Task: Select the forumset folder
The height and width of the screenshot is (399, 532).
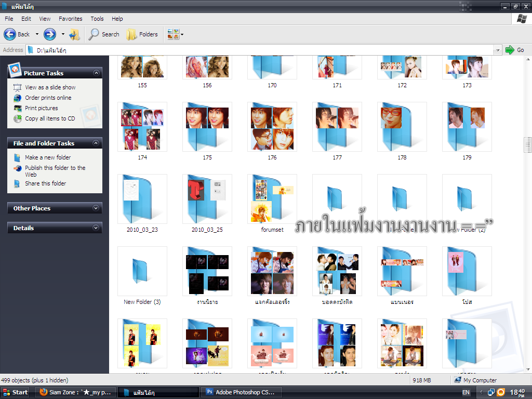Action: 272,203
